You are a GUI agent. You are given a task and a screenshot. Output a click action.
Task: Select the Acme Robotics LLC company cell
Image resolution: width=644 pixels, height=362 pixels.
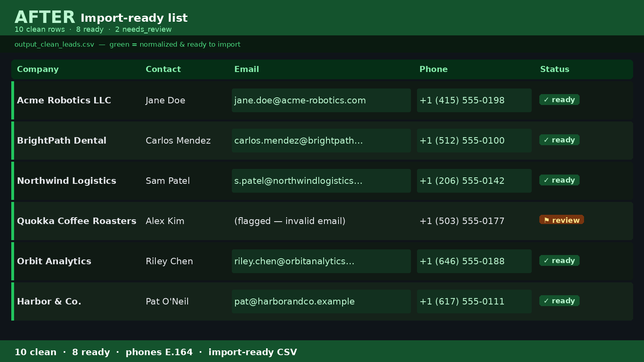[x=64, y=100]
